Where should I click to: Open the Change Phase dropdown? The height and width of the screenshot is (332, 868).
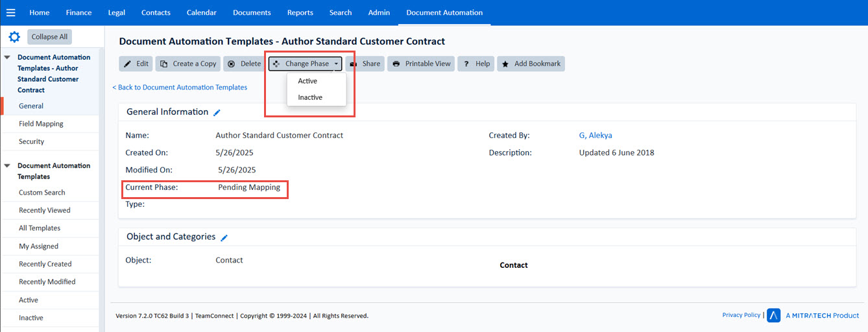point(305,64)
